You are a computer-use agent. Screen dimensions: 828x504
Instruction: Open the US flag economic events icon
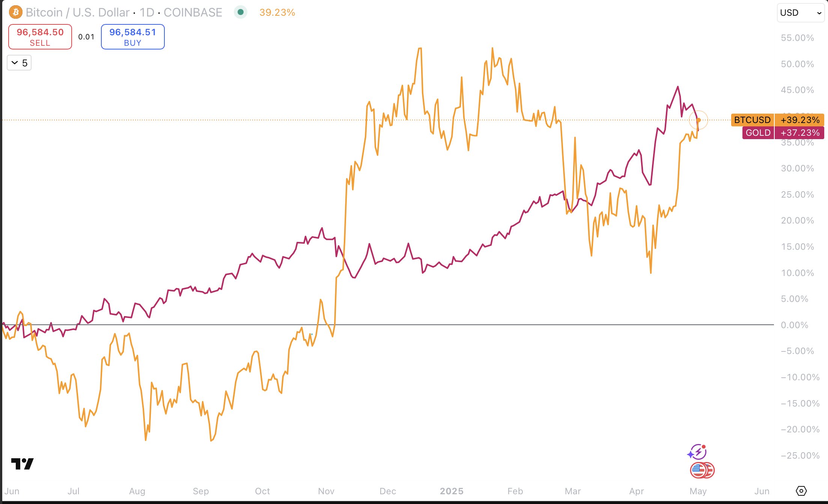[x=702, y=470]
